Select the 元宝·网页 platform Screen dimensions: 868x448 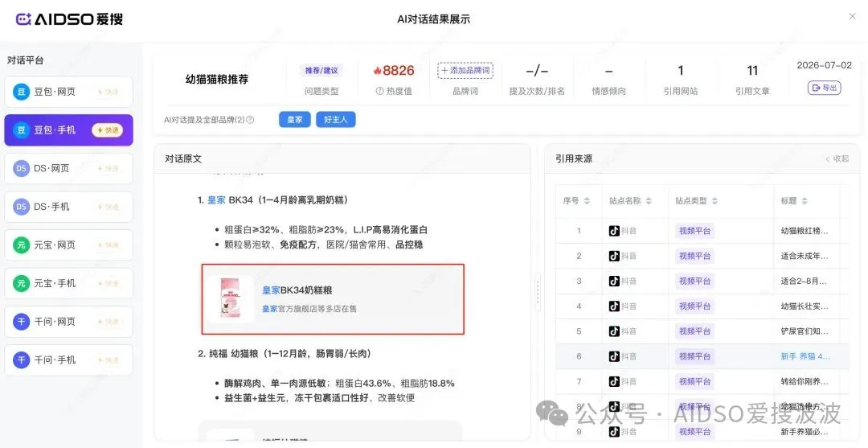pyautogui.click(x=68, y=245)
